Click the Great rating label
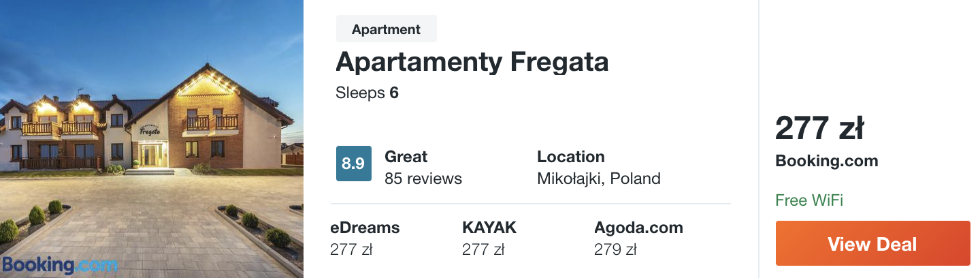The image size is (980, 278). click(x=406, y=157)
